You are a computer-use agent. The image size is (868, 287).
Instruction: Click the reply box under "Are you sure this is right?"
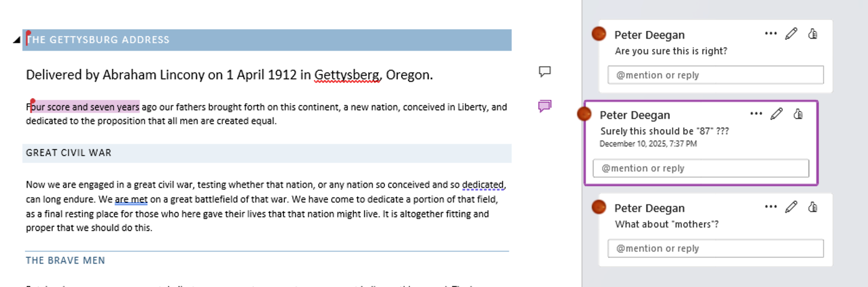click(715, 75)
